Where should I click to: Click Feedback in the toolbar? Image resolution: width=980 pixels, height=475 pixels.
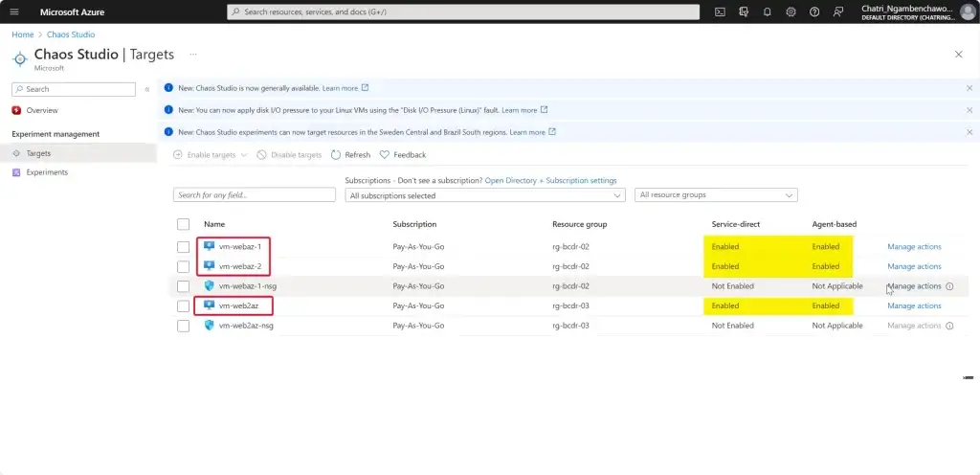(x=403, y=155)
